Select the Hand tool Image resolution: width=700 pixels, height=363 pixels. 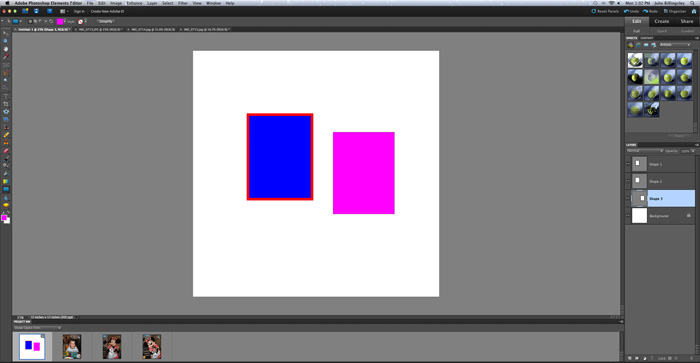pyautogui.click(x=6, y=49)
